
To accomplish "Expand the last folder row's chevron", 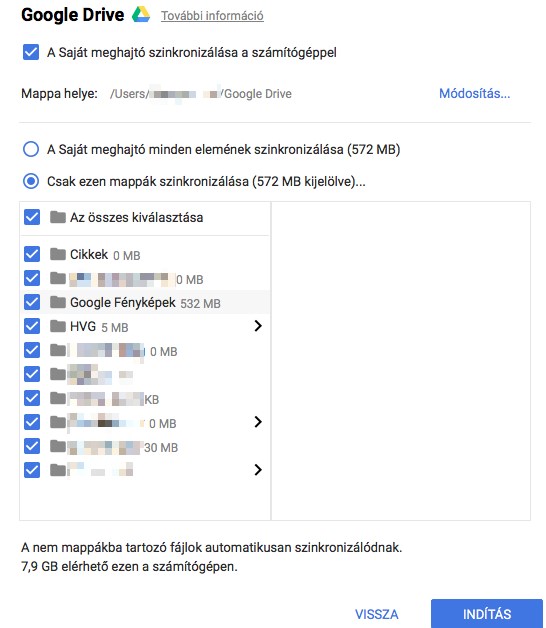I will [x=258, y=470].
